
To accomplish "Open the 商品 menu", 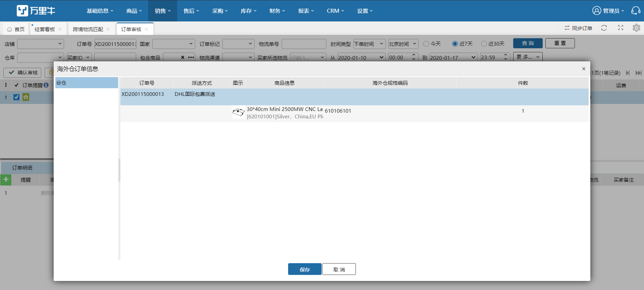I will point(134,11).
